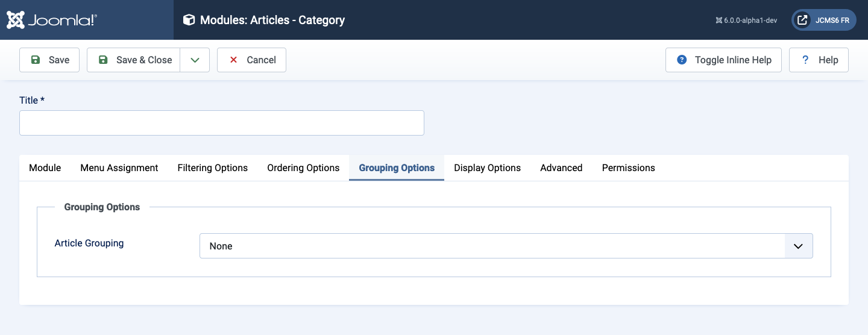Open the Article Grouping dropdown
868x335 pixels.
point(506,246)
